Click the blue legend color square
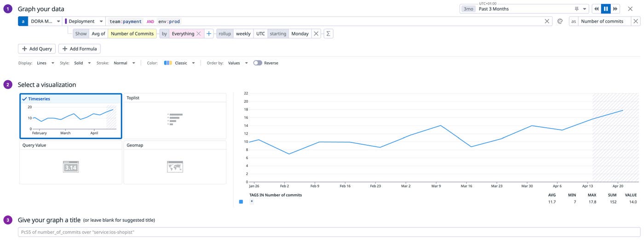 click(241, 202)
